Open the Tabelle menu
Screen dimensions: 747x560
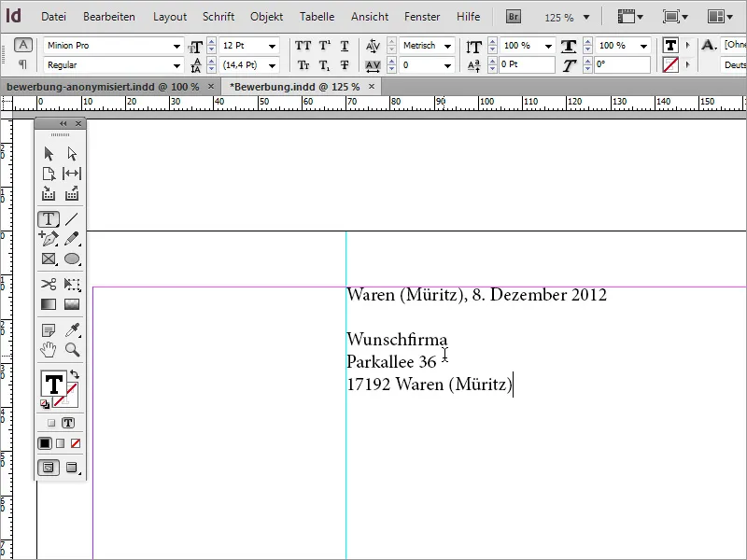(317, 17)
